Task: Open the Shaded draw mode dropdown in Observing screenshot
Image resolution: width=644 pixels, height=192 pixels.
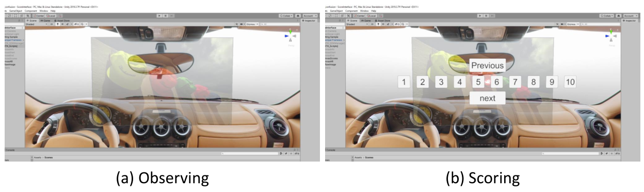Action: coord(37,24)
